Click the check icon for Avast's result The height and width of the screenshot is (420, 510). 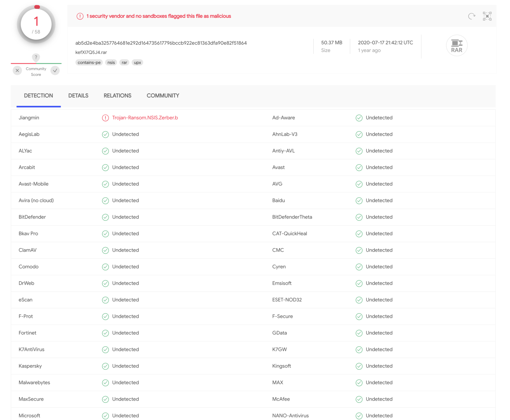(359, 168)
